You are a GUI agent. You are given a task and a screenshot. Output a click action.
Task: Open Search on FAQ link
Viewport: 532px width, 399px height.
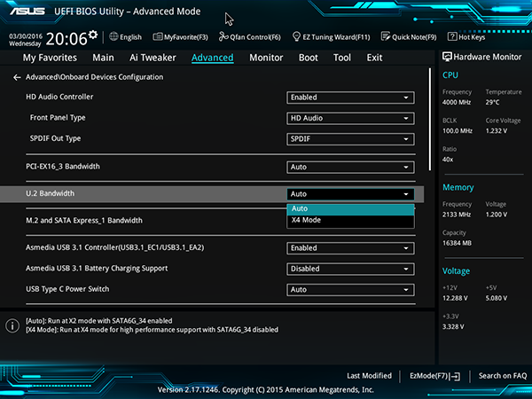[x=503, y=376]
